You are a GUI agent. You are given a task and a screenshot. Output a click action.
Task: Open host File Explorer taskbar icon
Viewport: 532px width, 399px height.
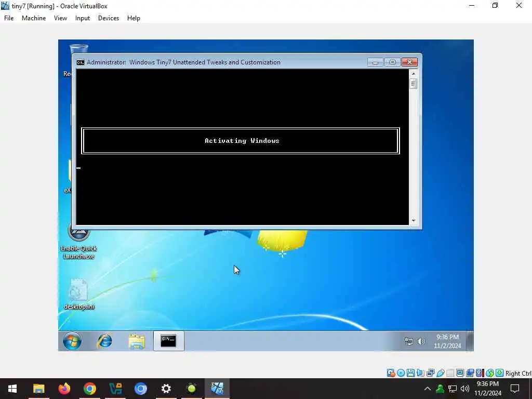(x=38, y=389)
